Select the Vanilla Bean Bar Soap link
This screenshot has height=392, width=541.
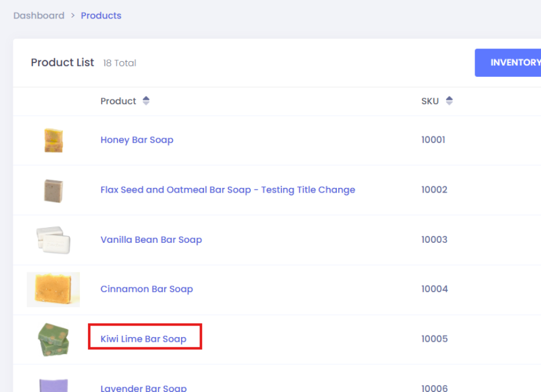151,239
